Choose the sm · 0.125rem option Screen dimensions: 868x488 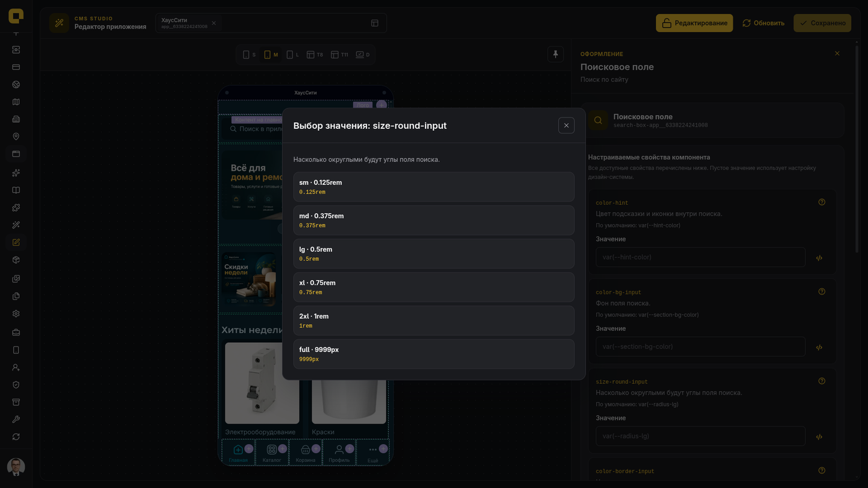(434, 187)
